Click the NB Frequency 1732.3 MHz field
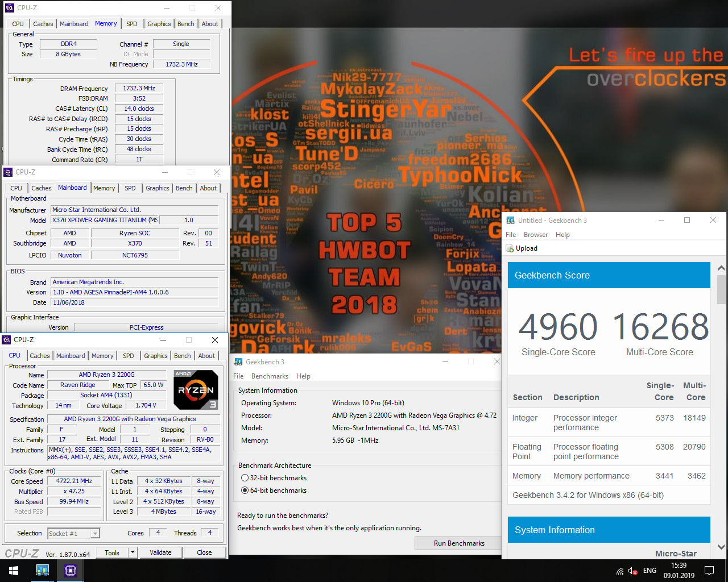Viewport: 728px width, 582px height. point(181,64)
